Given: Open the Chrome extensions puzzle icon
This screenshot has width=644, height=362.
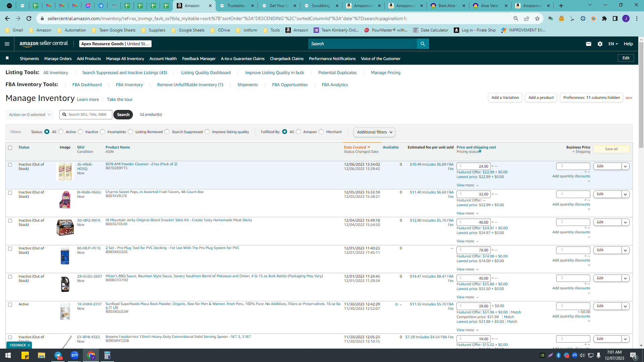Looking at the screenshot, I should click(x=604, y=18).
